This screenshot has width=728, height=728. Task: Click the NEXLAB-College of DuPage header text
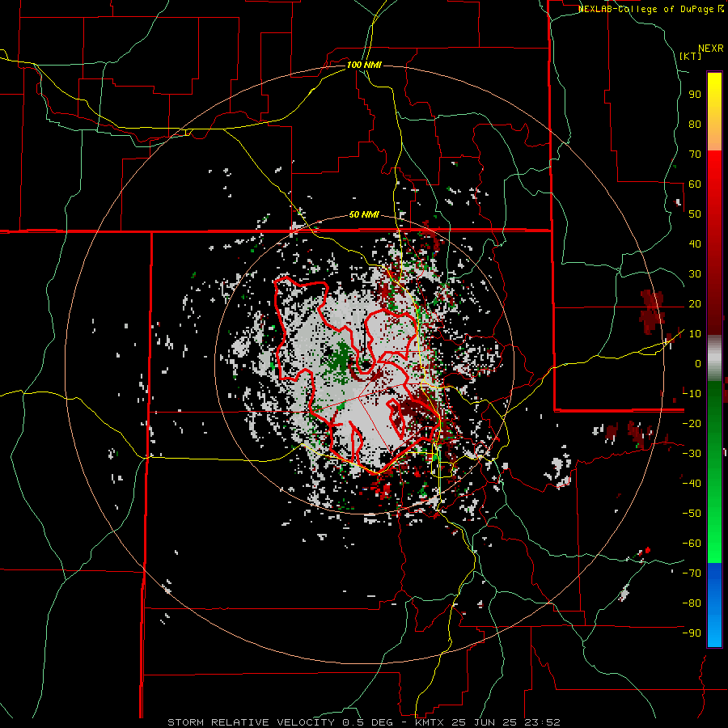647,9
